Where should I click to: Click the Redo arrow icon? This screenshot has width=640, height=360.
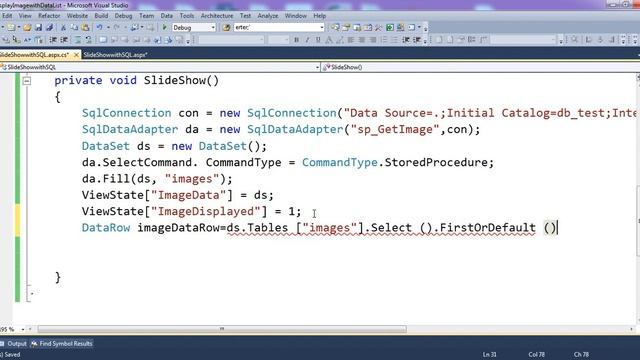pyautogui.click(x=117, y=27)
